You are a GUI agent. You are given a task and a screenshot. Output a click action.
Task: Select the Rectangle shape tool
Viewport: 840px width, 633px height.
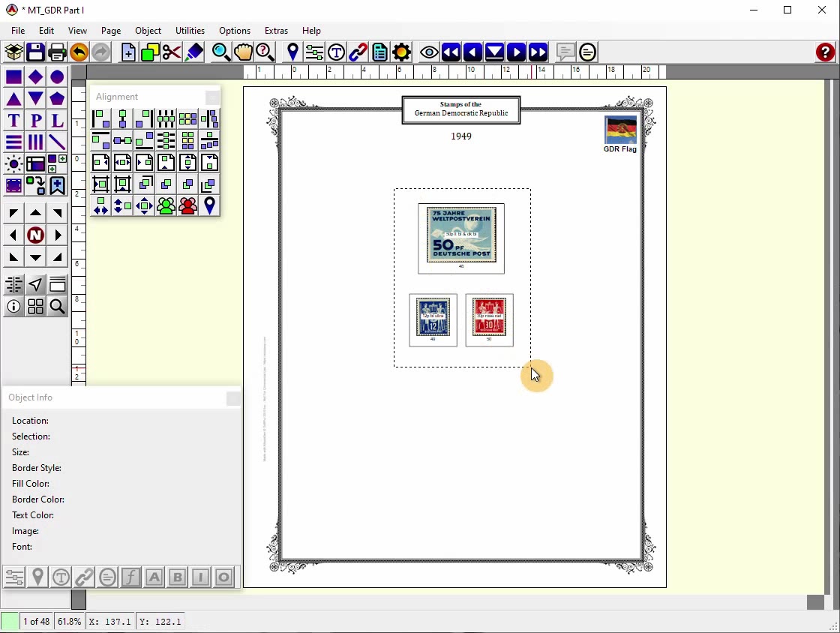[13, 77]
